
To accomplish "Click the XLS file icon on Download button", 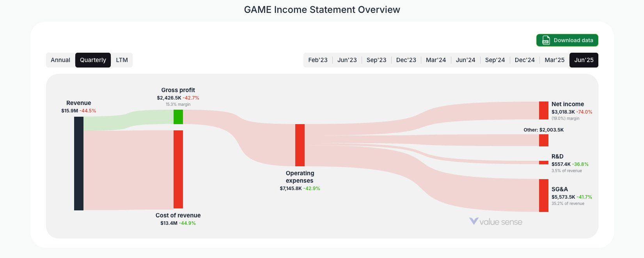I will (x=545, y=40).
